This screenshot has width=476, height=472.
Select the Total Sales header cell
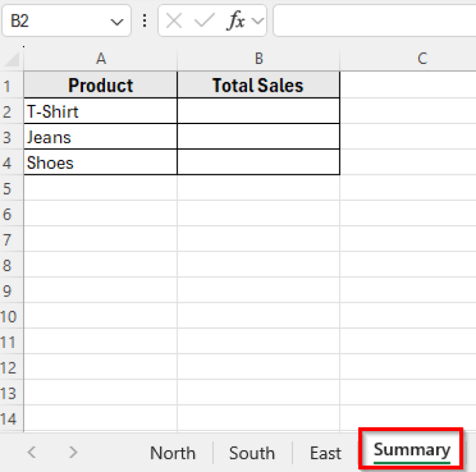(258, 86)
